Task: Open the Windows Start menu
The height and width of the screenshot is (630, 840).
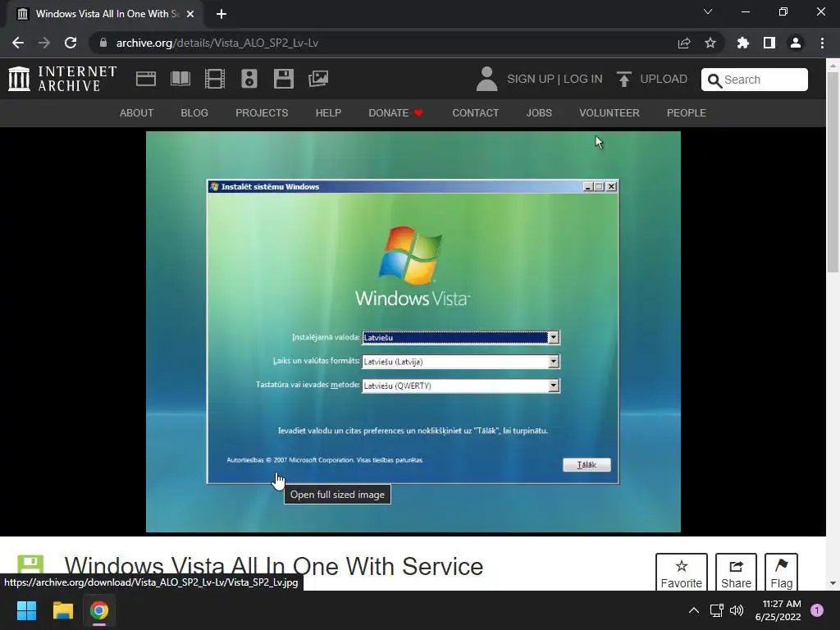Action: point(26,610)
